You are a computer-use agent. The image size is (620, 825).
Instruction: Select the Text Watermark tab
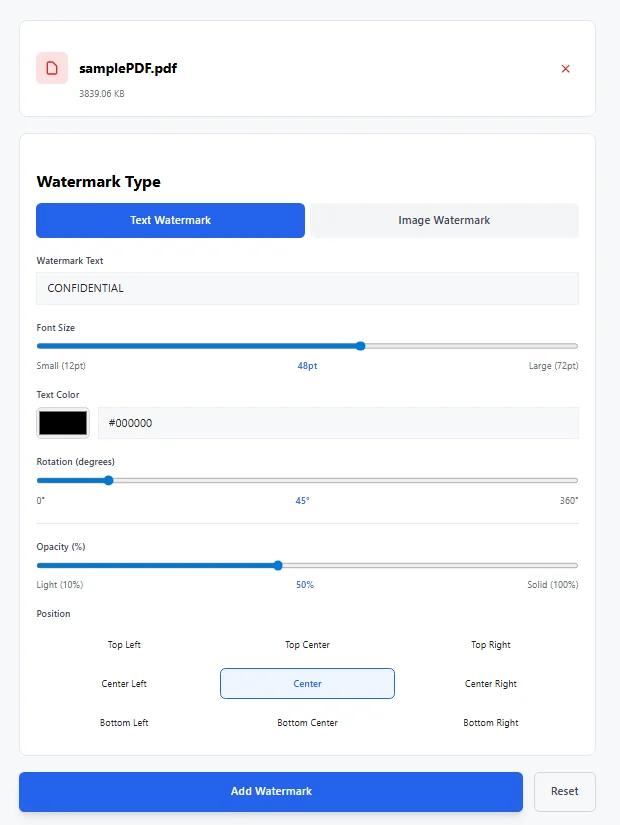point(170,220)
